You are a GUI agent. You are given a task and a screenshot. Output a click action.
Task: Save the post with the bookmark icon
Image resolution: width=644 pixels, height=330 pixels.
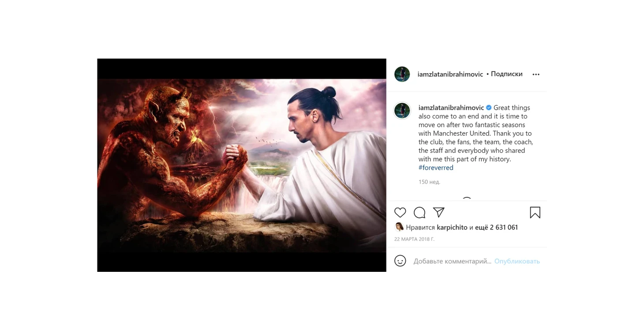tap(535, 213)
